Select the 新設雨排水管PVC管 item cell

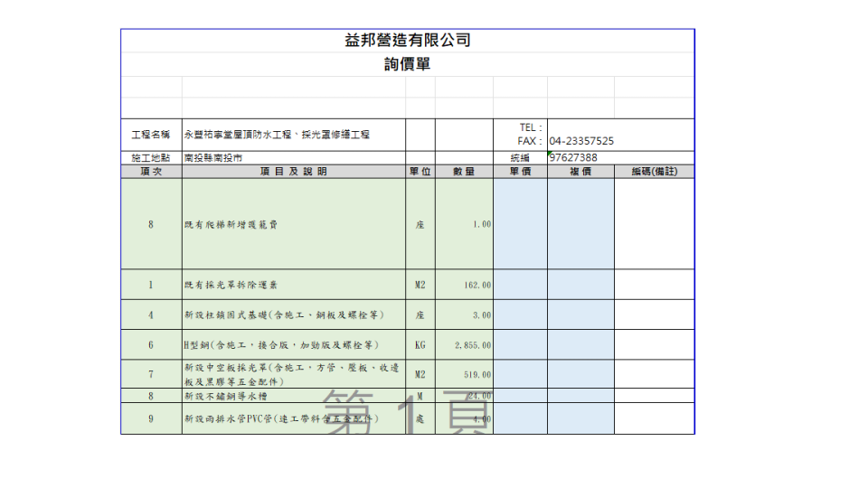tap(293, 418)
